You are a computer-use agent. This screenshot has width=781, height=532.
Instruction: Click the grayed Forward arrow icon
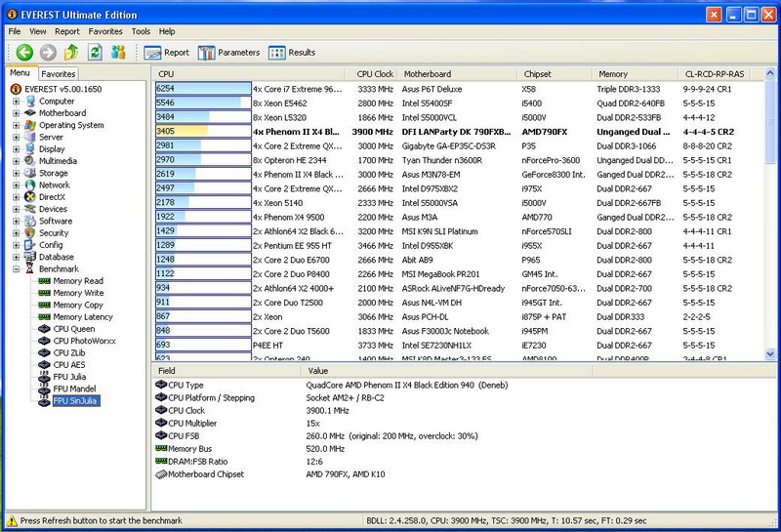[x=48, y=53]
